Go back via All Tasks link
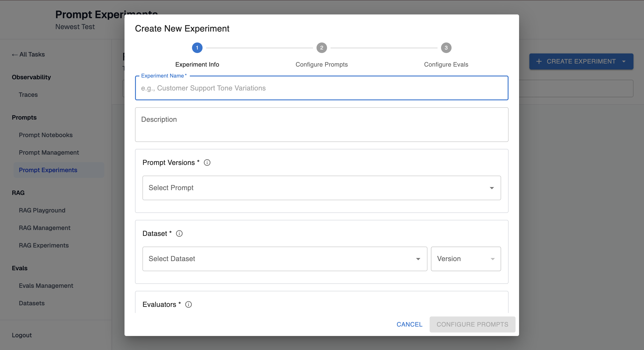 pyautogui.click(x=28, y=55)
